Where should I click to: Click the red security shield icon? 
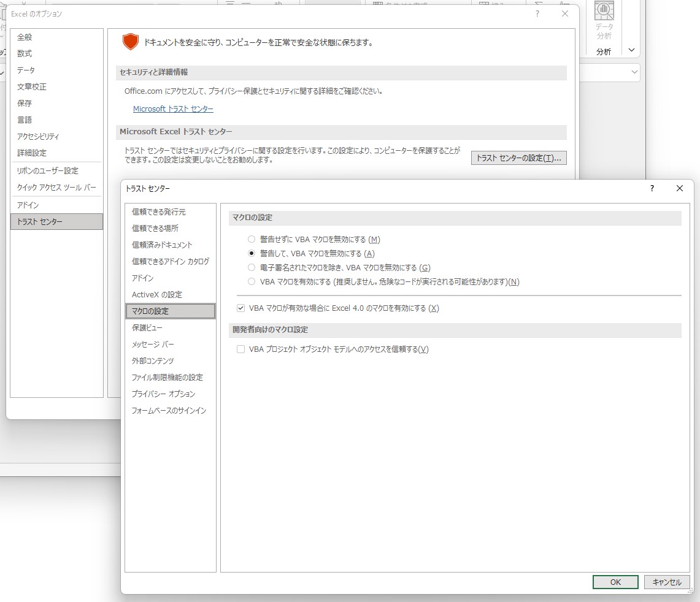[129, 42]
